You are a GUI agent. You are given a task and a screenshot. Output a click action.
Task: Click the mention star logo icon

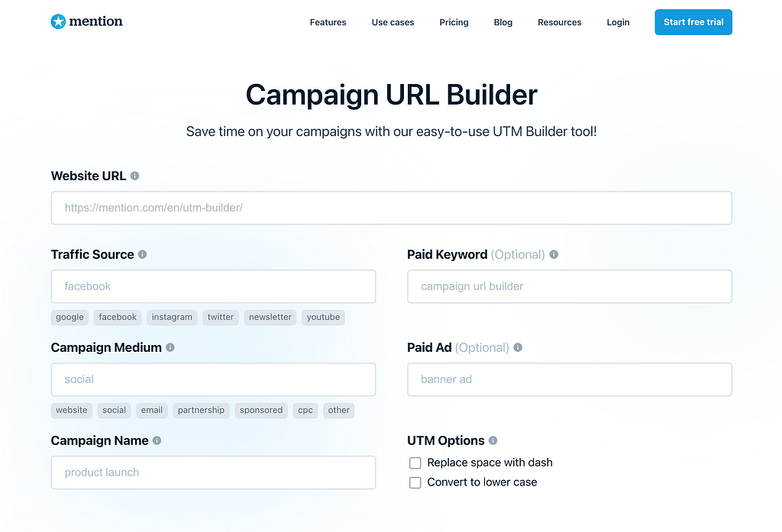pos(58,21)
